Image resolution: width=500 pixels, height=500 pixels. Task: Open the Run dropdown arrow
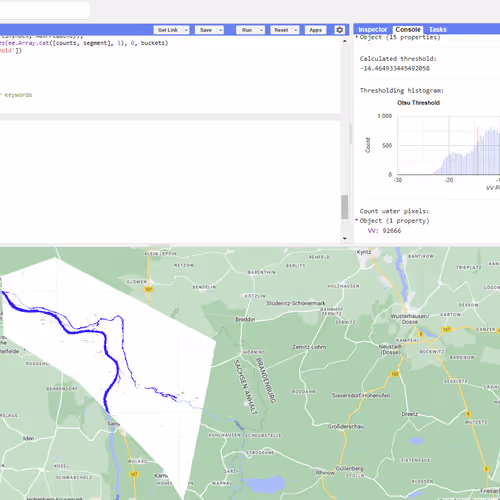pos(262,30)
